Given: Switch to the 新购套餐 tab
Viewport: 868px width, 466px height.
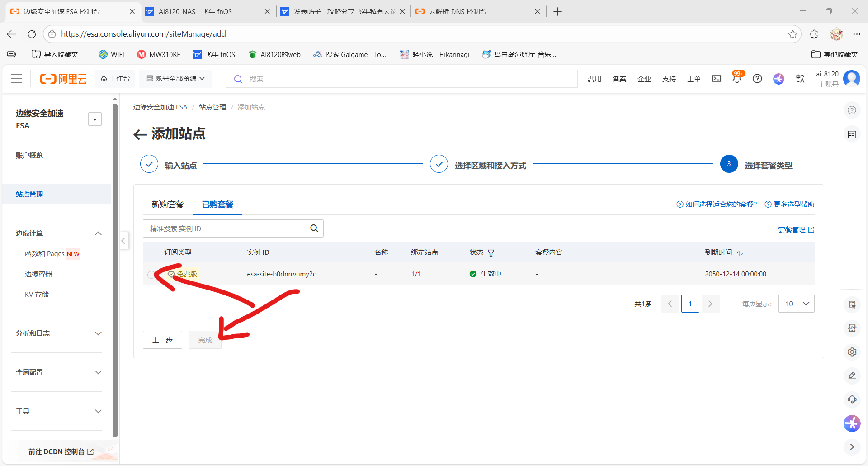Looking at the screenshot, I should click(168, 204).
